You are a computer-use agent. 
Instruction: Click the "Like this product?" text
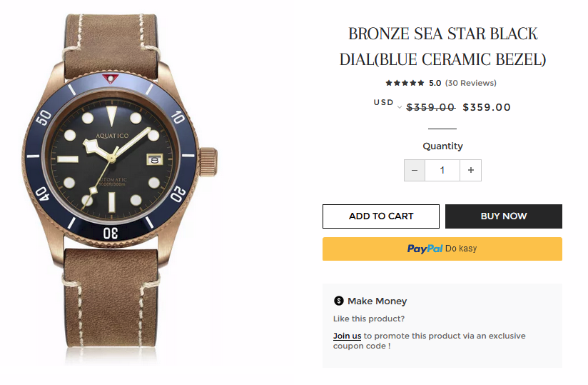click(368, 319)
